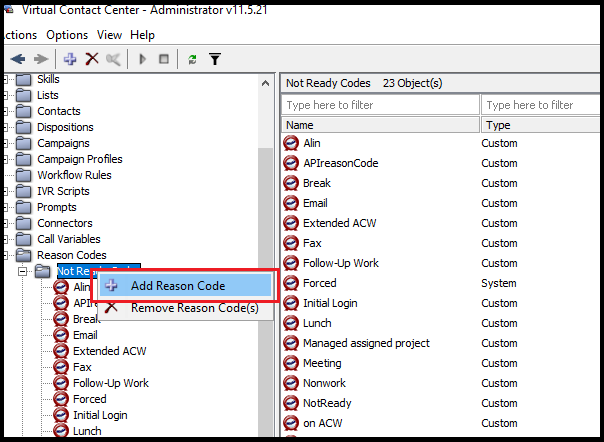Click the red X delete toolbar icon
This screenshot has width=604, height=442.
click(92, 59)
